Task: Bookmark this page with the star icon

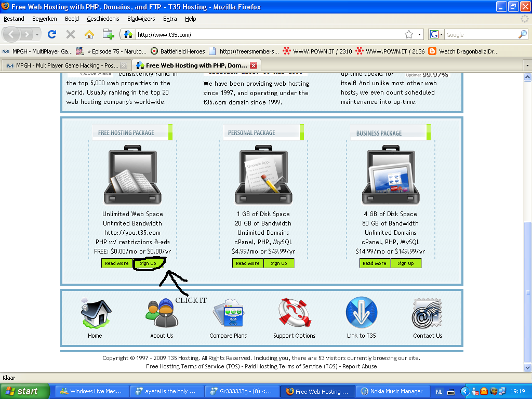Action: 409,35
